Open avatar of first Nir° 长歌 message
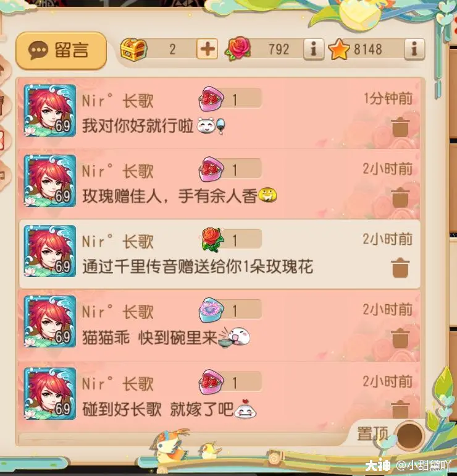Screen dimensions: 457x476 pyautogui.click(x=50, y=111)
